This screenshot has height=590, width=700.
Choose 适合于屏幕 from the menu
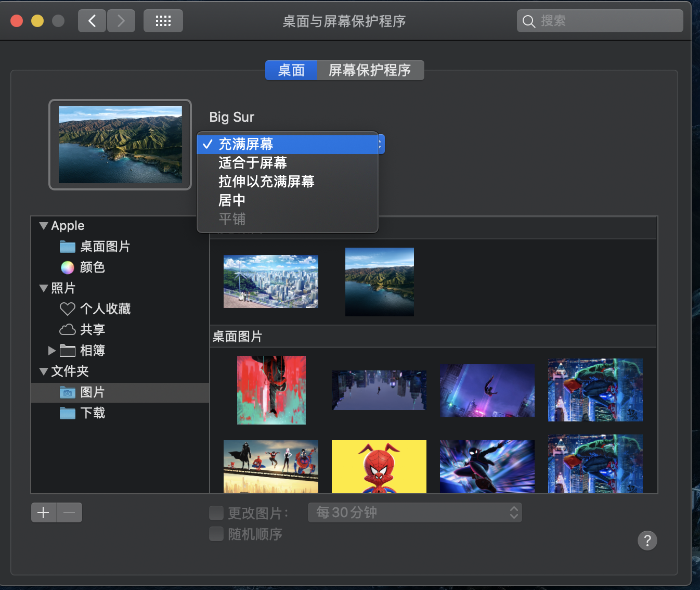point(253,163)
